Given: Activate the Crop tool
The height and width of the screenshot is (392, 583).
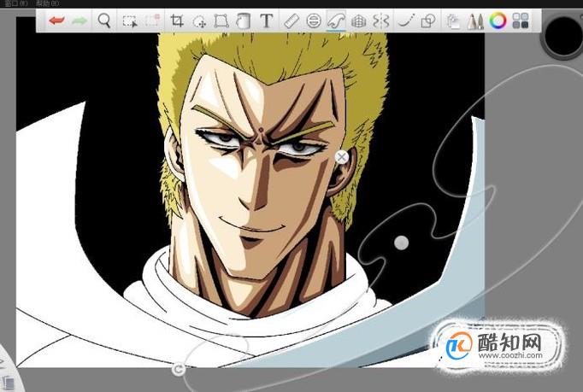Looking at the screenshot, I should [177, 20].
